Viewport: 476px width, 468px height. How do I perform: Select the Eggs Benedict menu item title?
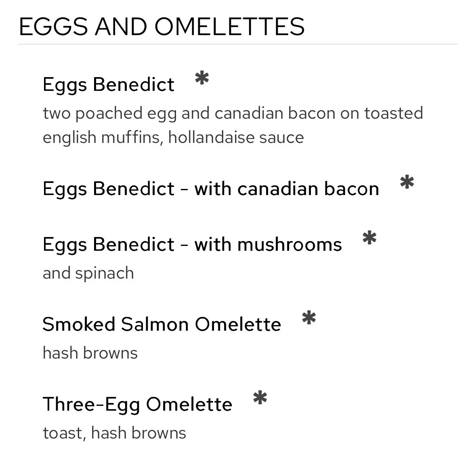click(109, 85)
